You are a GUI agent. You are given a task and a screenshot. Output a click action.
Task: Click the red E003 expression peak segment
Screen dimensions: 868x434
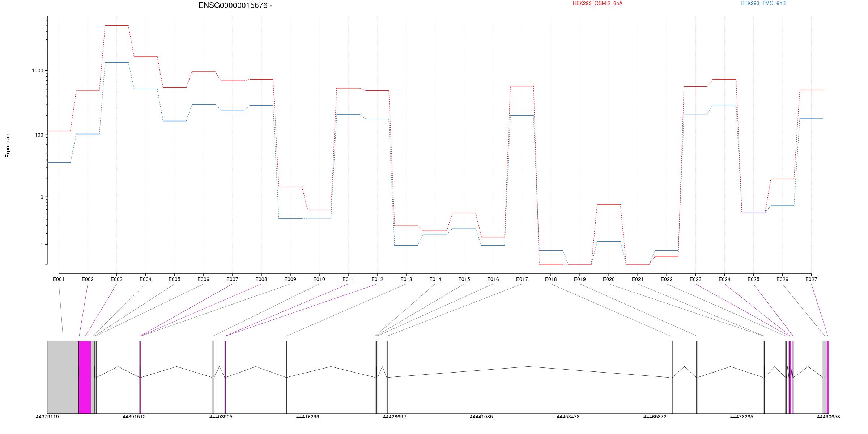(116, 26)
